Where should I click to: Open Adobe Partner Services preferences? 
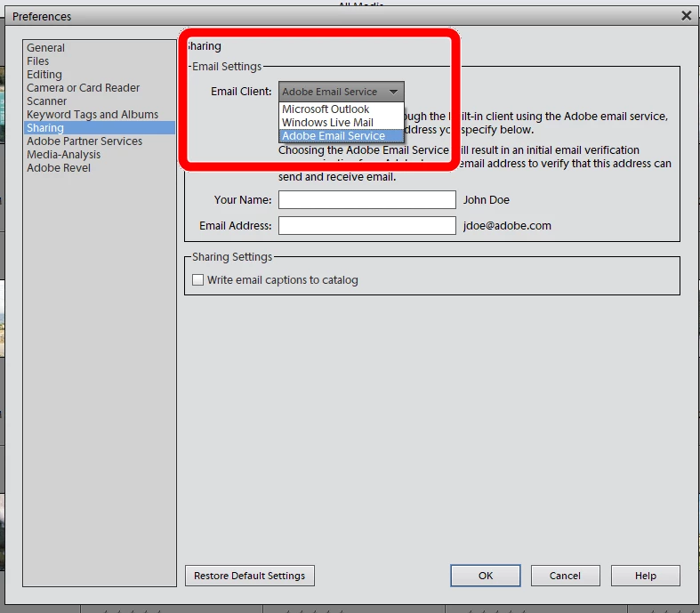point(84,141)
